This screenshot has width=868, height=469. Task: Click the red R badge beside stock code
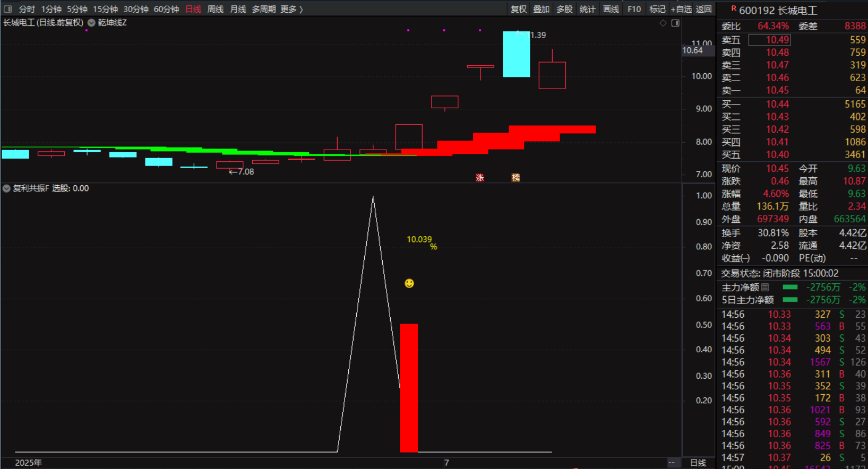point(734,8)
